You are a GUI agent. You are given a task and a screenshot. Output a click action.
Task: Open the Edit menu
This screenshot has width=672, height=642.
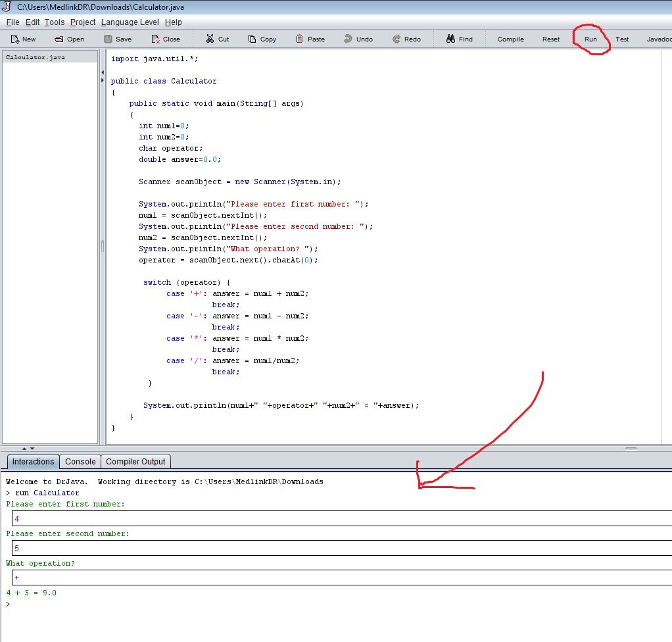click(x=32, y=22)
